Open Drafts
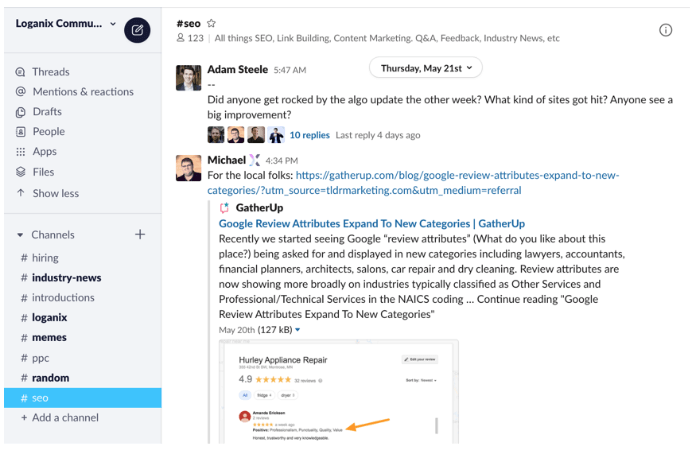 click(47, 112)
